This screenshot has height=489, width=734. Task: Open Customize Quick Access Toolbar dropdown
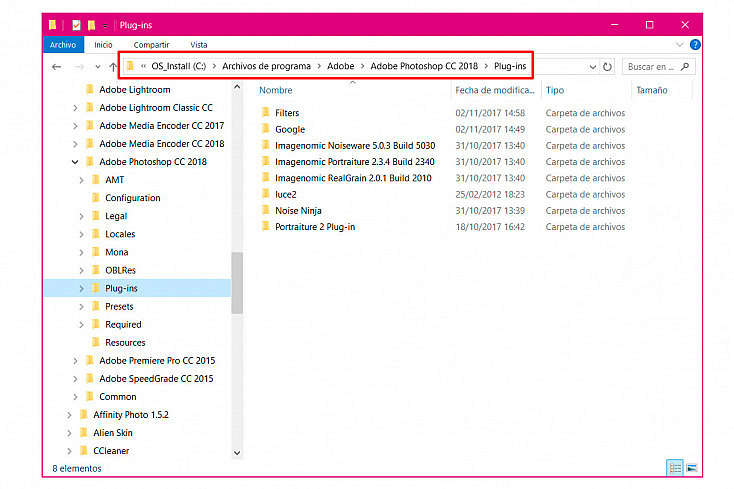(x=105, y=25)
